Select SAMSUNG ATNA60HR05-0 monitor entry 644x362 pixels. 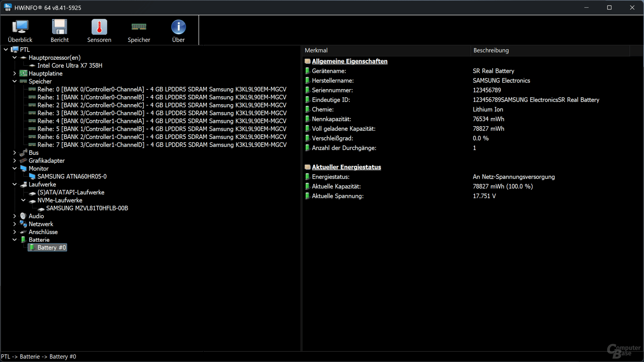pyautogui.click(x=72, y=176)
